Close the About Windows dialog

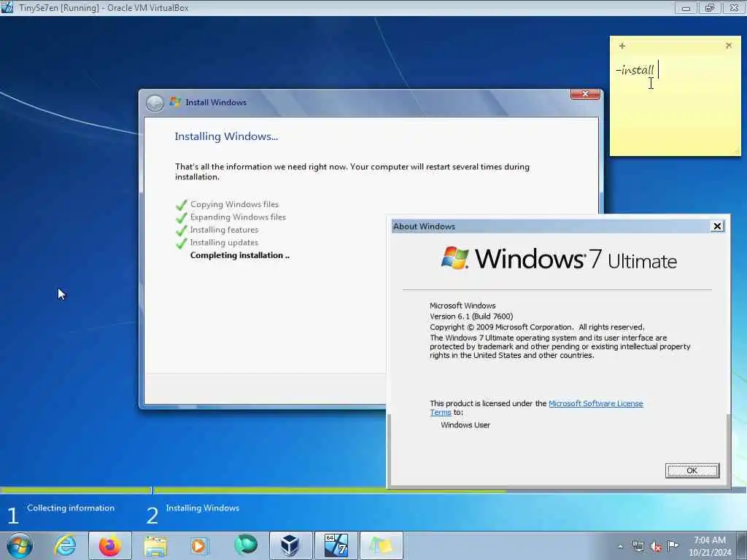tap(717, 226)
